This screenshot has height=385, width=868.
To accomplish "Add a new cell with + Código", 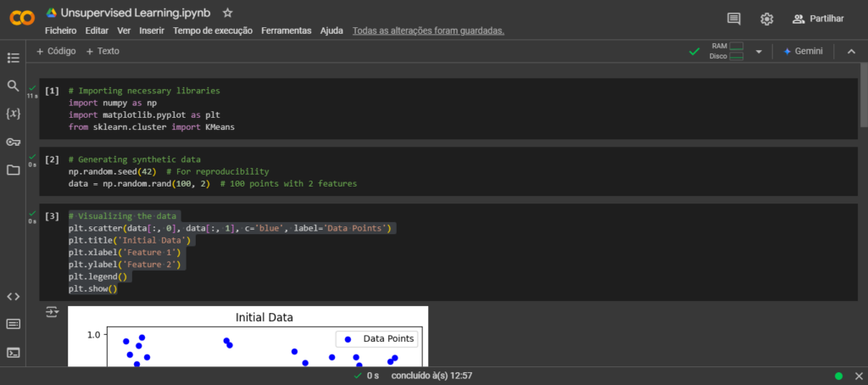I will coord(56,51).
